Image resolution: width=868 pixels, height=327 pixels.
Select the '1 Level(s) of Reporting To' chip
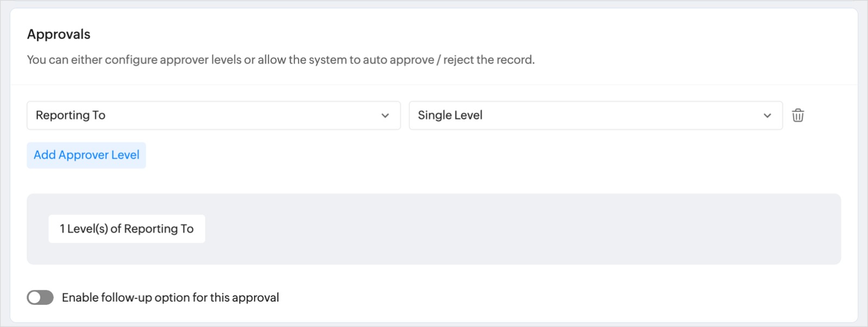click(127, 229)
